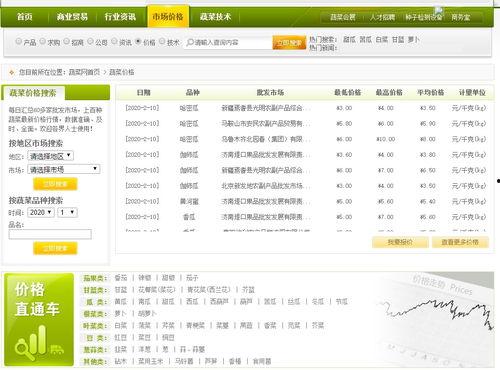Open the 请选择地区 region dropdown
500x370 pixels.
coord(50,156)
